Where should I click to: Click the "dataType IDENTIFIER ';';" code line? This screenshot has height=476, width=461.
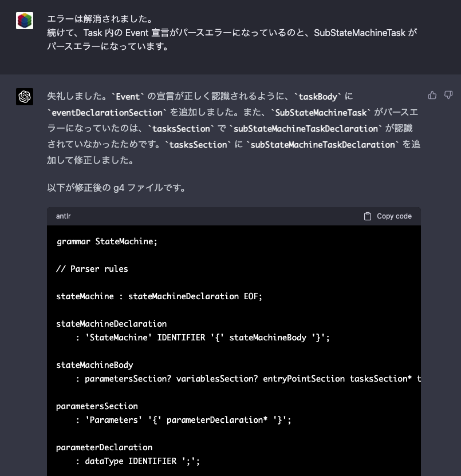click(137, 462)
